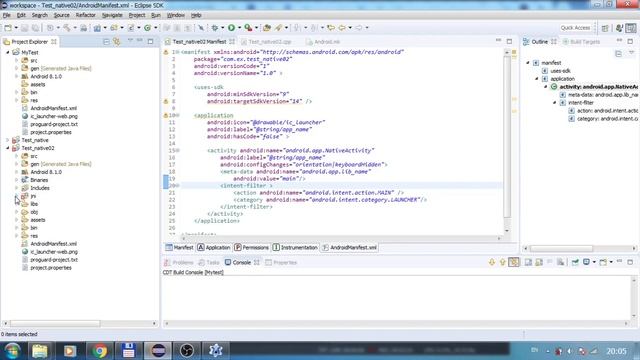The width and height of the screenshot is (640, 360).
Task: Open the File menu
Action: pos(7,15)
